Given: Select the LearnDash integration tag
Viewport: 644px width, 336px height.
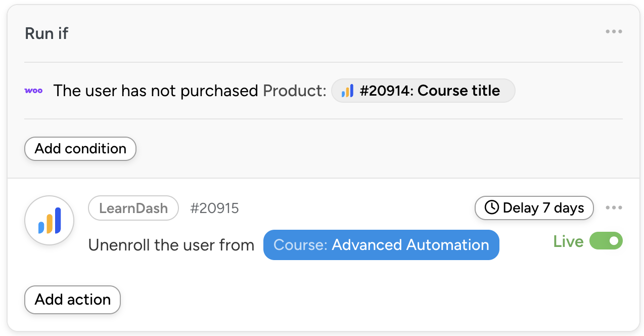Looking at the screenshot, I should (x=133, y=208).
